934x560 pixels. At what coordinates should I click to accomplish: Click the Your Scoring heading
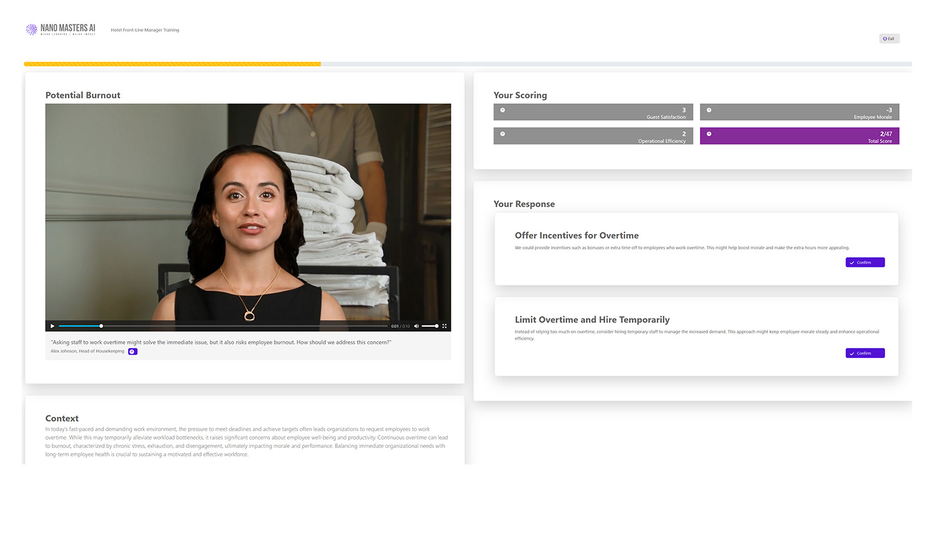521,95
